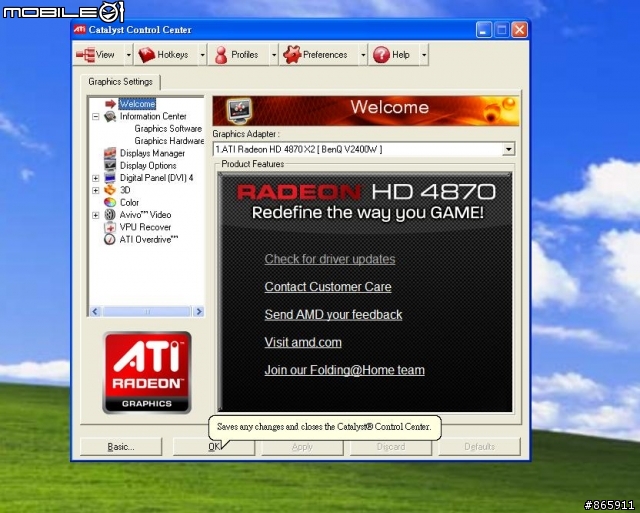Click the Color wheel icon

pos(109,202)
